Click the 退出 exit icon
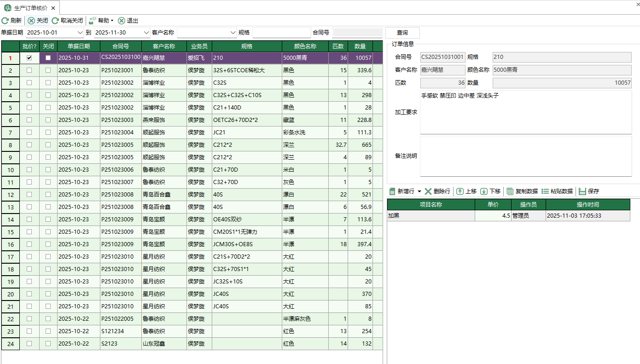The height and width of the screenshot is (364, 640). point(121,20)
